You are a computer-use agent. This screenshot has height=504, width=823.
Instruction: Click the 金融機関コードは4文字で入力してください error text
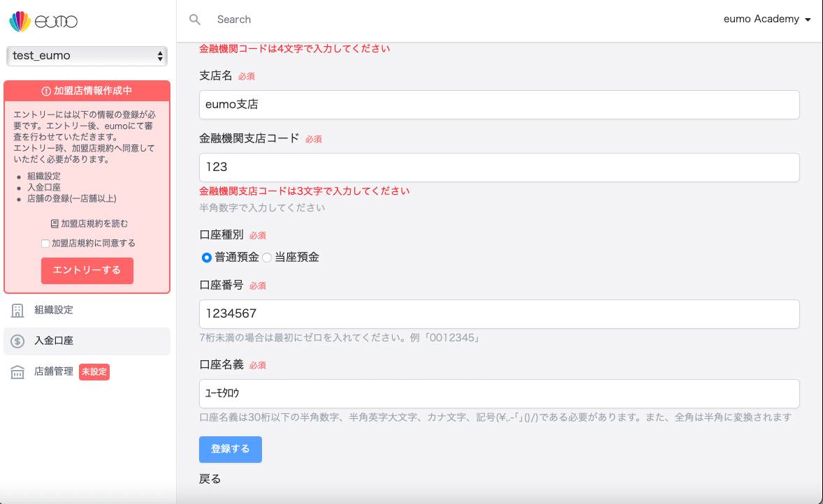(x=294, y=49)
